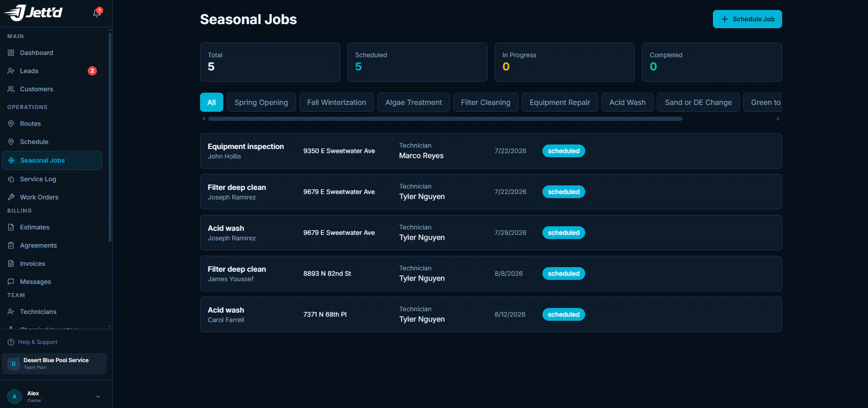Click the Help & Support question icon

pyautogui.click(x=11, y=342)
